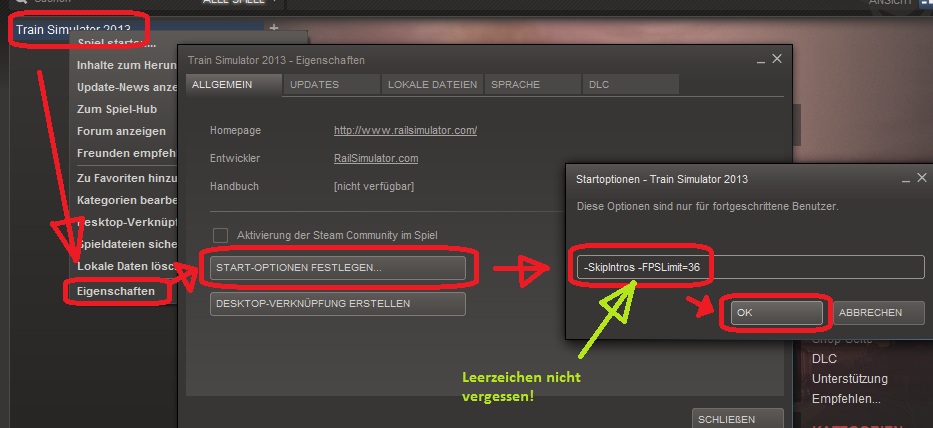Click the plus icon beside Train Simulator 2013
Image resolution: width=933 pixels, height=428 pixels.
(273, 28)
